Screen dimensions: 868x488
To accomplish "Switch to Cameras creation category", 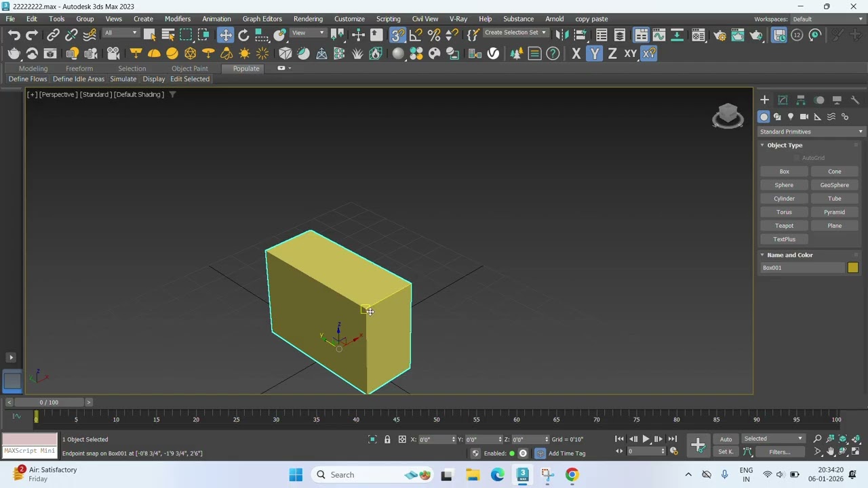I will tap(804, 117).
